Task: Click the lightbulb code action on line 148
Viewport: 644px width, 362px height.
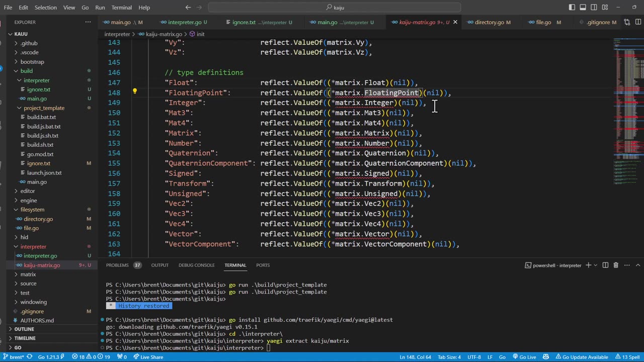Action: click(x=134, y=92)
